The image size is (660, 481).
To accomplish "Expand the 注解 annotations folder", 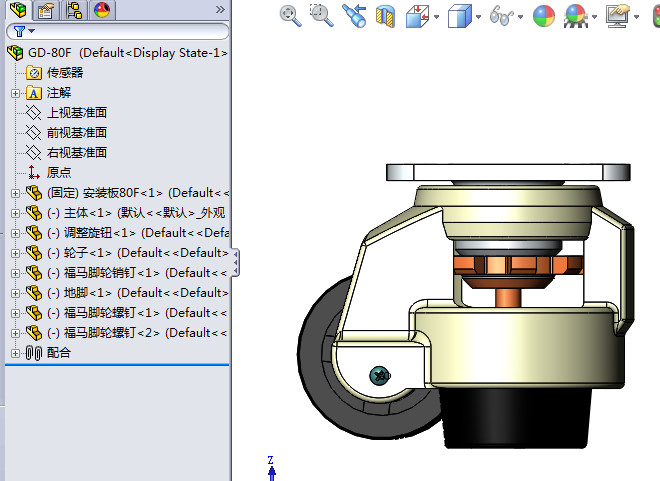I will point(15,93).
